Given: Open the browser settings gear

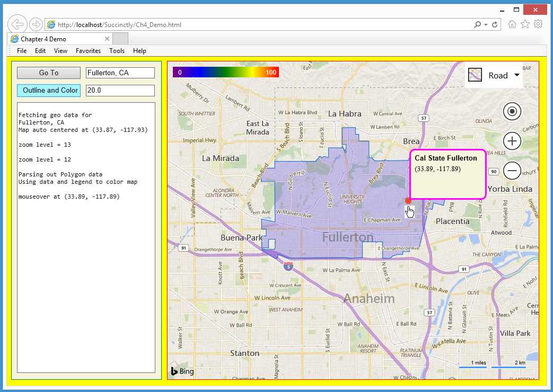Looking at the screenshot, I should 538,24.
